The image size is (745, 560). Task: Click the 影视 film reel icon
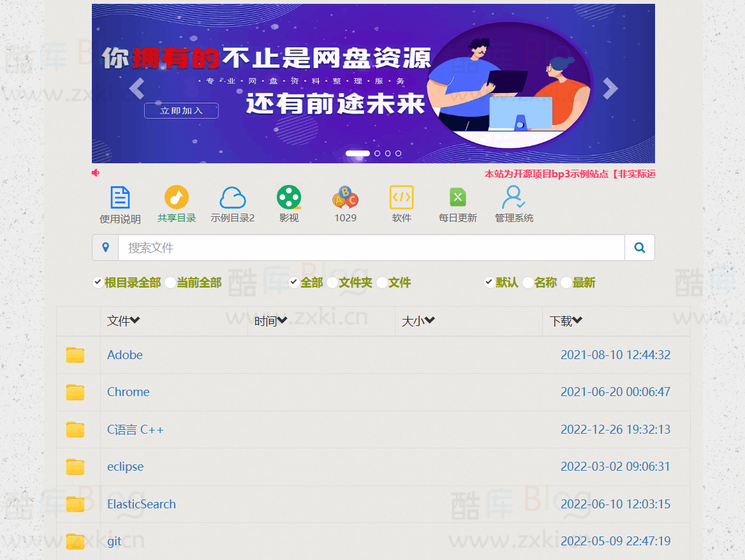[x=289, y=198]
